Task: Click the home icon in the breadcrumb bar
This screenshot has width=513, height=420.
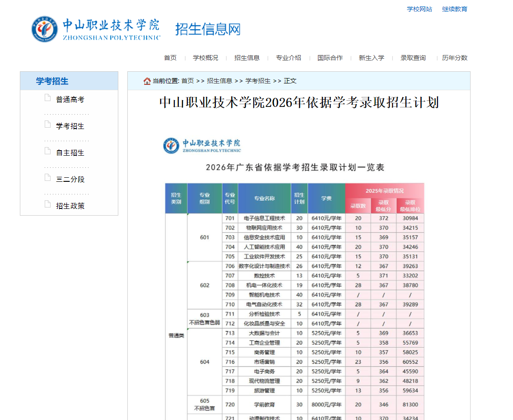Action: 147,81
